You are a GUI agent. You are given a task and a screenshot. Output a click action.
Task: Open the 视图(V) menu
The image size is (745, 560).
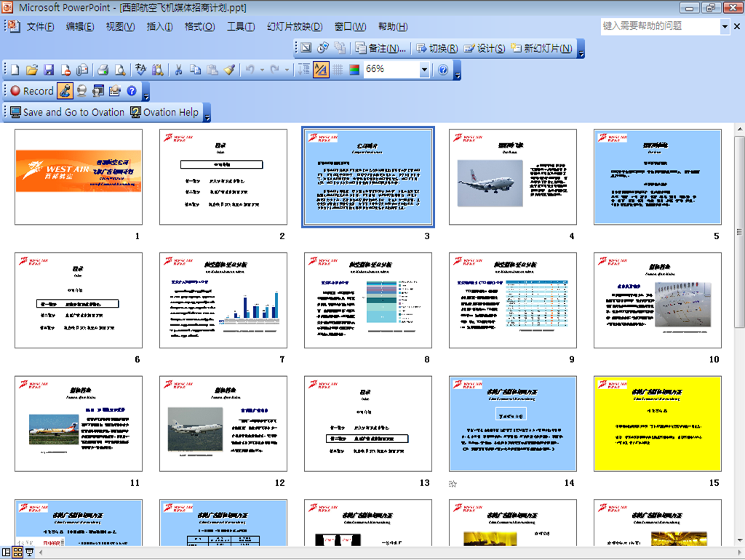point(120,27)
